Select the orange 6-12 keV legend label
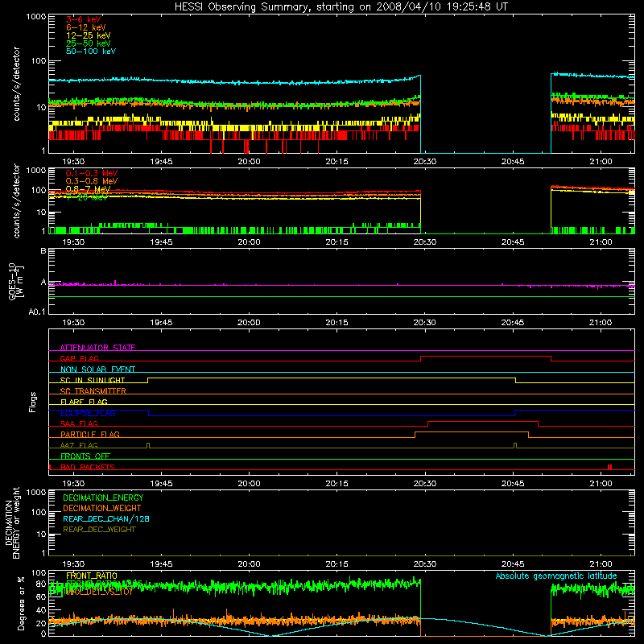 point(86,27)
